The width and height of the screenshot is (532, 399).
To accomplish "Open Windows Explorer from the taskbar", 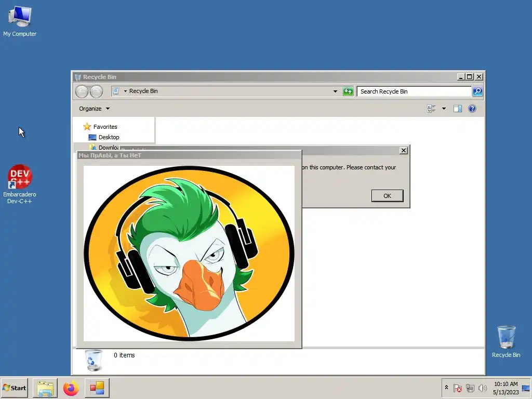I will pyautogui.click(x=45, y=388).
